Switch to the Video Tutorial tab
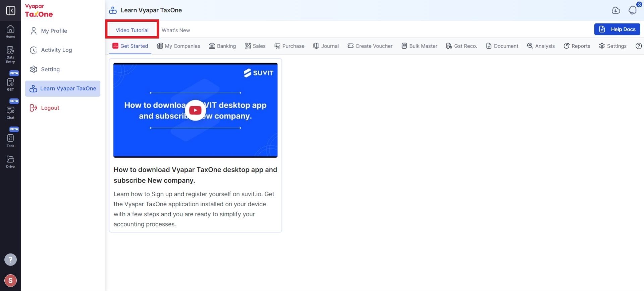 tap(132, 30)
